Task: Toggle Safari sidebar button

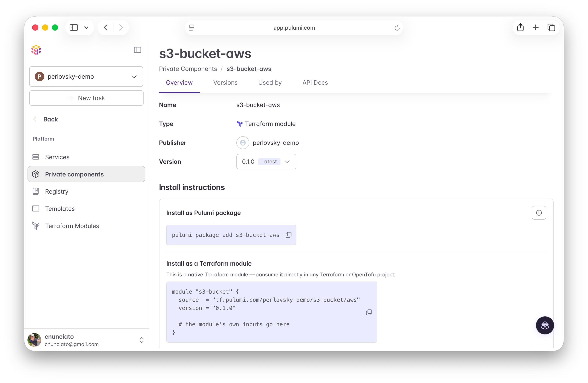Action: (x=74, y=28)
